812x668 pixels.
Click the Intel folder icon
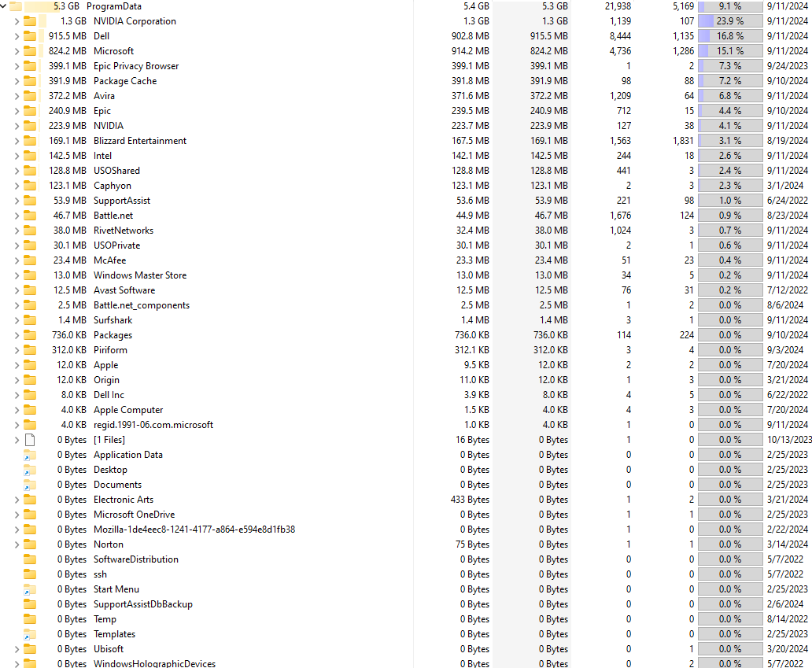click(30, 156)
